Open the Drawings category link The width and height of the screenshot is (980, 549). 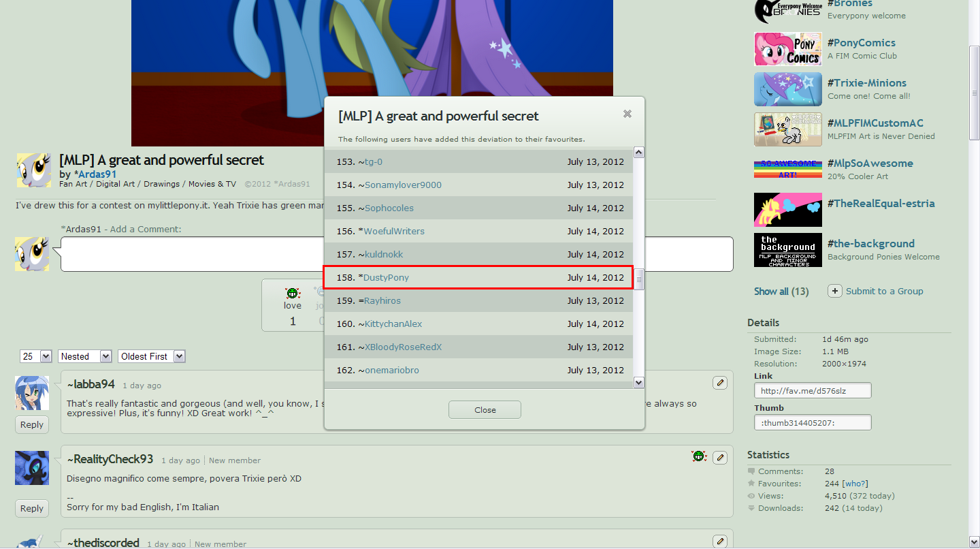click(x=161, y=184)
